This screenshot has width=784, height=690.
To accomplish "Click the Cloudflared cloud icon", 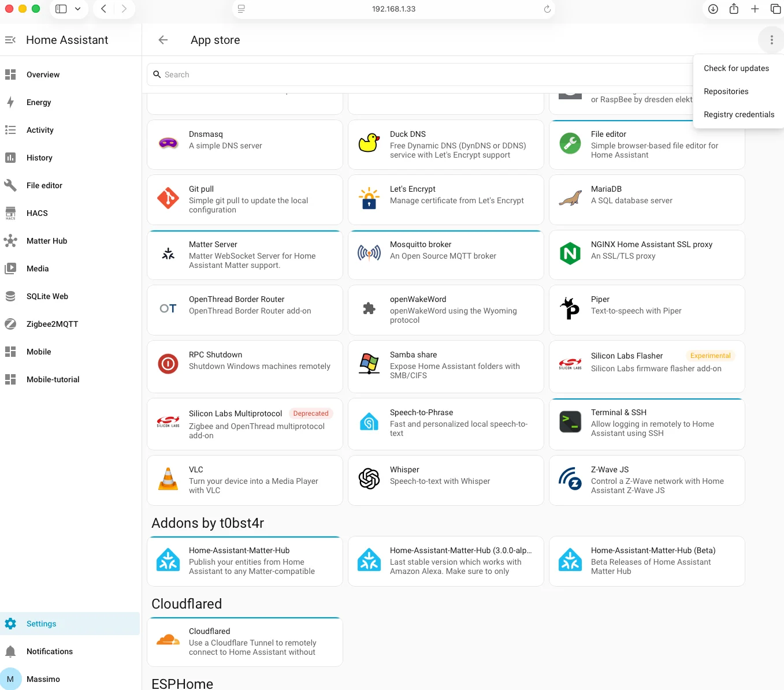I will click(x=168, y=640).
